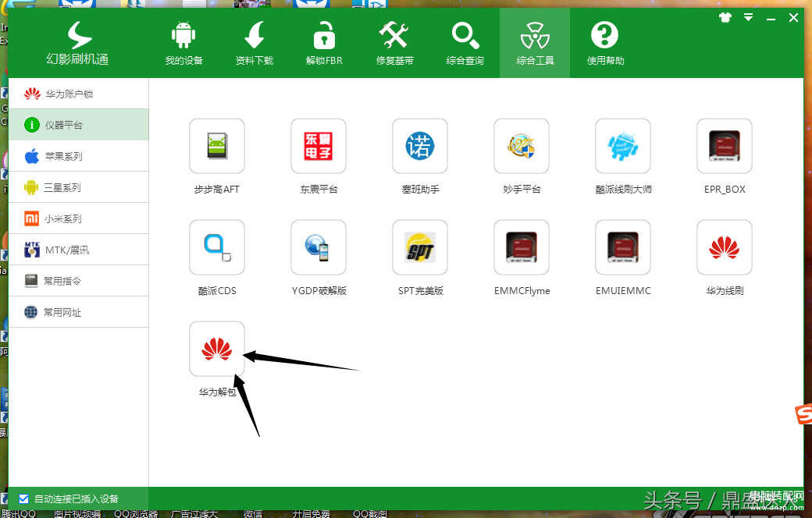Select 苹果系列 sidebar item
This screenshot has width=812, height=518.
[x=62, y=156]
